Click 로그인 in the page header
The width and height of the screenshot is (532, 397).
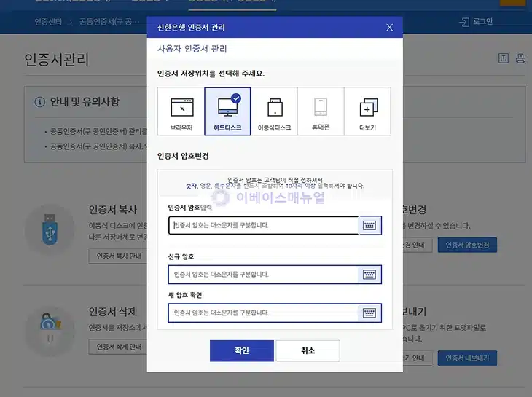482,22
